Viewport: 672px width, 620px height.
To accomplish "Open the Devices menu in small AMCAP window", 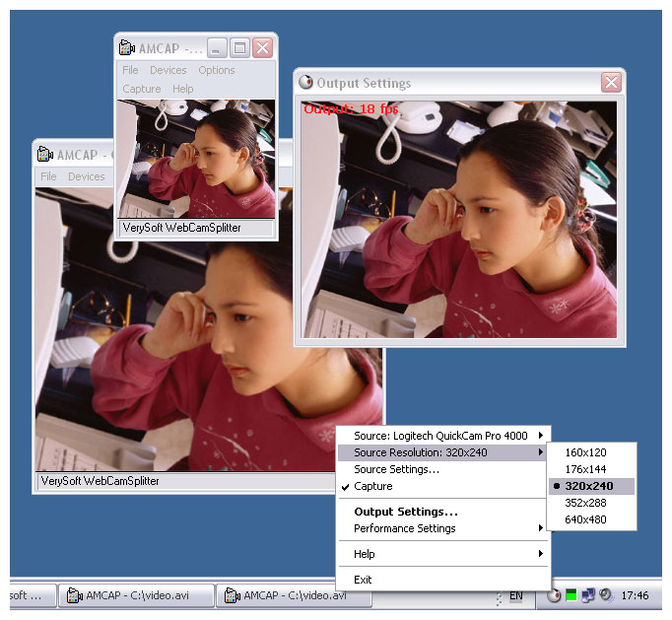I will click(168, 70).
